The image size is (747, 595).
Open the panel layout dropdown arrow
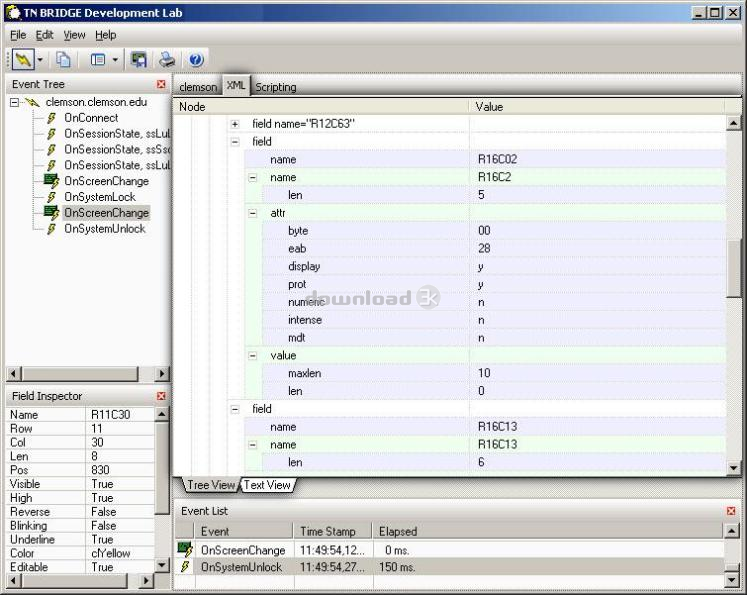coord(115,60)
